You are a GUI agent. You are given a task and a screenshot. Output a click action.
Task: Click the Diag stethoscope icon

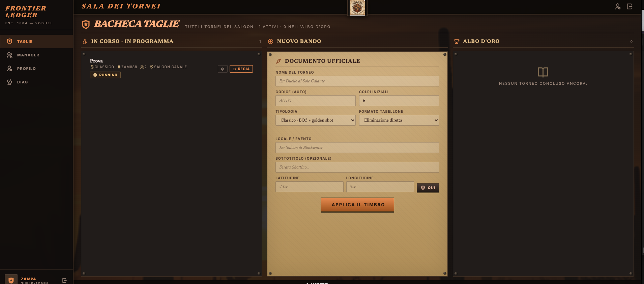click(10, 82)
